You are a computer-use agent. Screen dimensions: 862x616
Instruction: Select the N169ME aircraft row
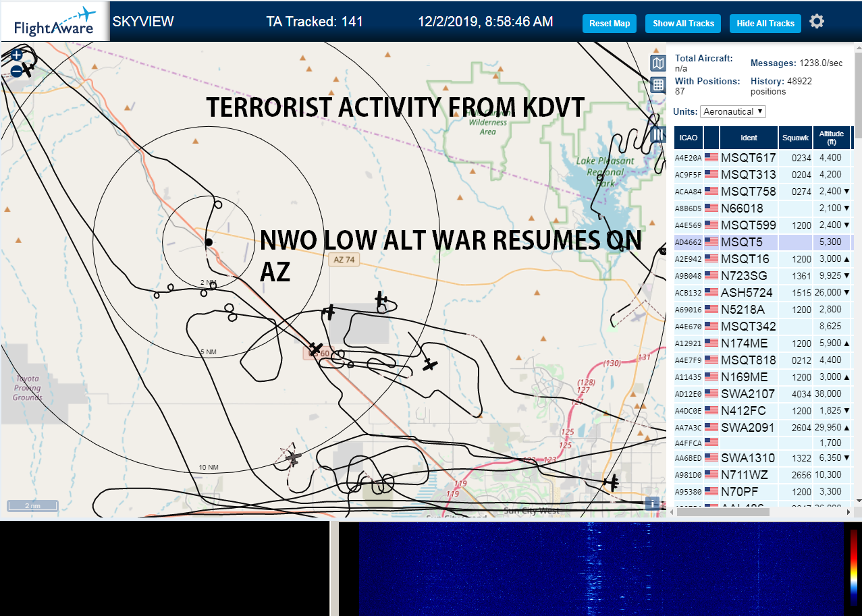763,377
